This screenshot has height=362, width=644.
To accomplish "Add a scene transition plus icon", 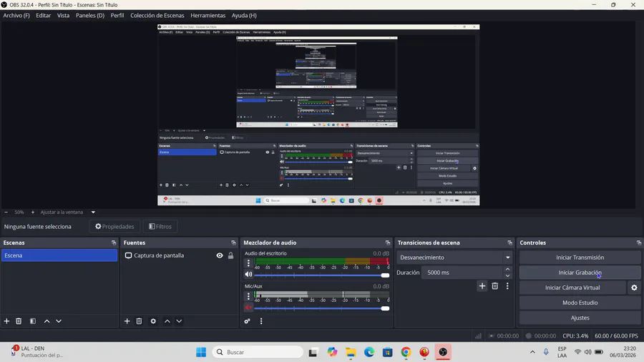I will pos(482,285).
